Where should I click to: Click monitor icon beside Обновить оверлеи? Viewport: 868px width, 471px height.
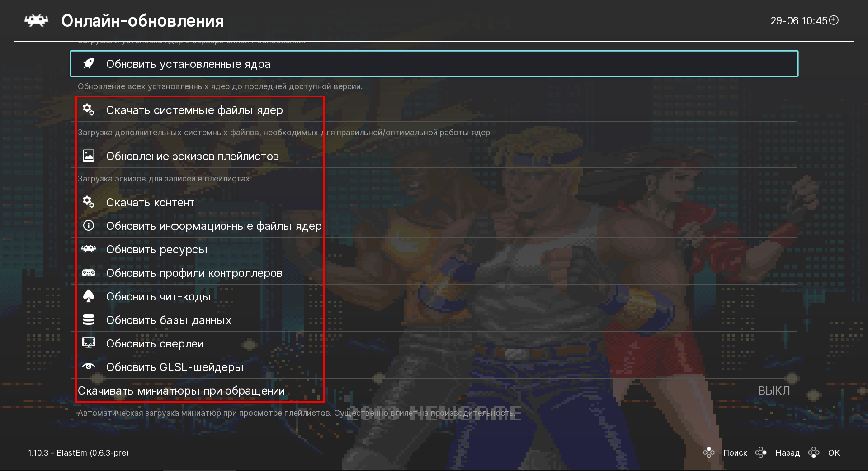point(89,343)
